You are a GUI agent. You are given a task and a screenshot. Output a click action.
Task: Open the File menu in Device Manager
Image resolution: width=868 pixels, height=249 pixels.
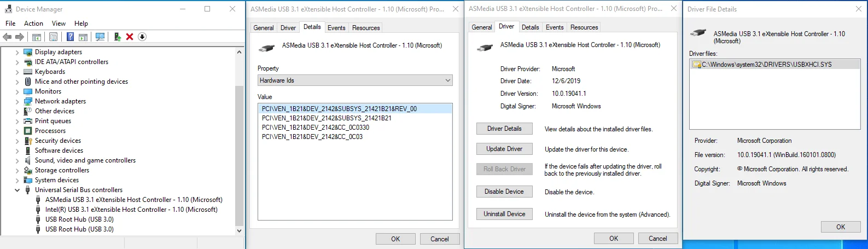coord(10,24)
